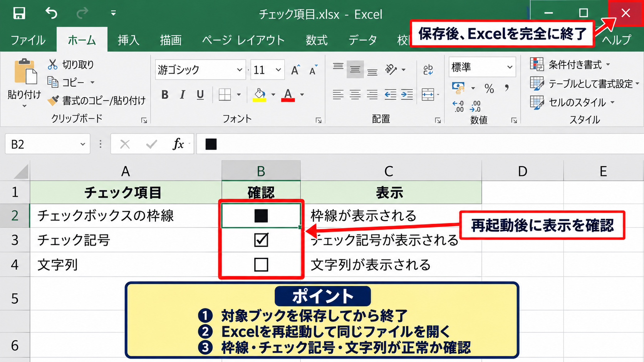The width and height of the screenshot is (644, 362).
Task: Apply yellow fill color bucket
Action: (260, 95)
